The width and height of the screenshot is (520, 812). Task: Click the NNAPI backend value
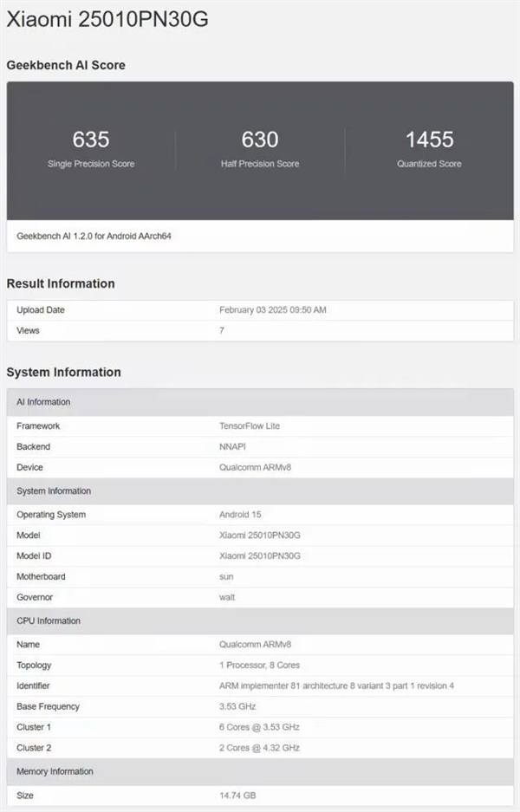pyautogui.click(x=232, y=447)
